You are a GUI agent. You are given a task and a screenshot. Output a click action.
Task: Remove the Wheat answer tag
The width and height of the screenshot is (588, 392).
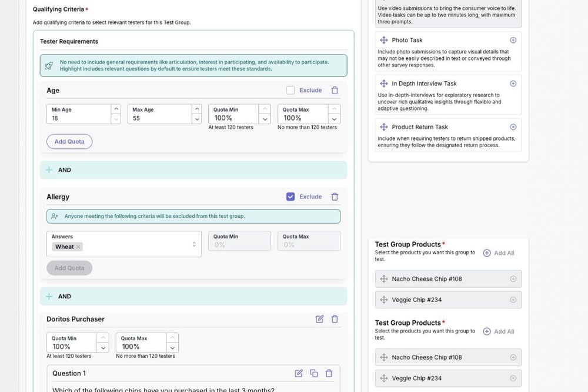click(x=78, y=247)
